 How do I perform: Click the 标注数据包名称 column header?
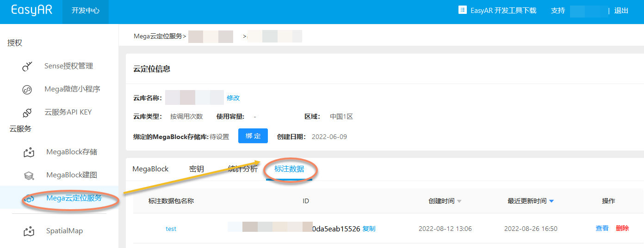(x=171, y=201)
